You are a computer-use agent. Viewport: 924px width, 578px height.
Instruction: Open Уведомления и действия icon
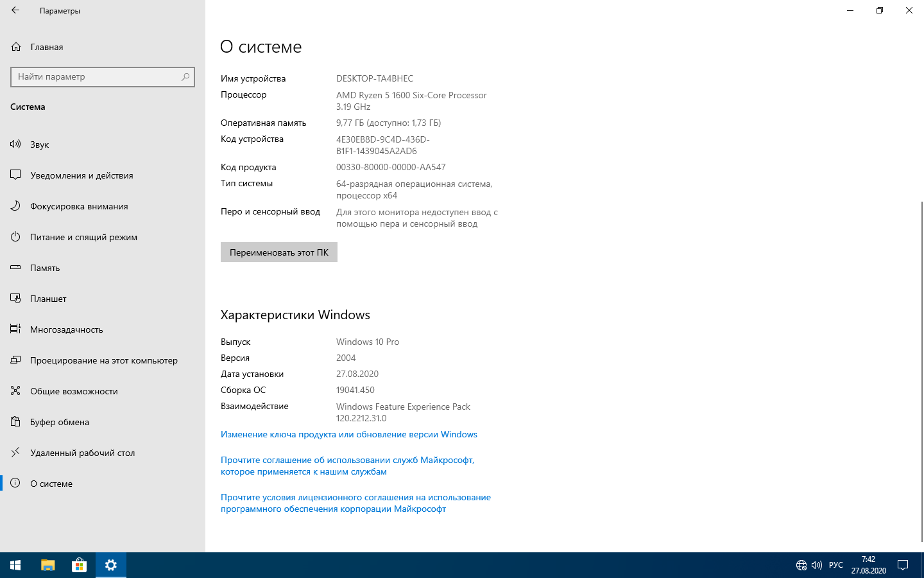[15, 175]
